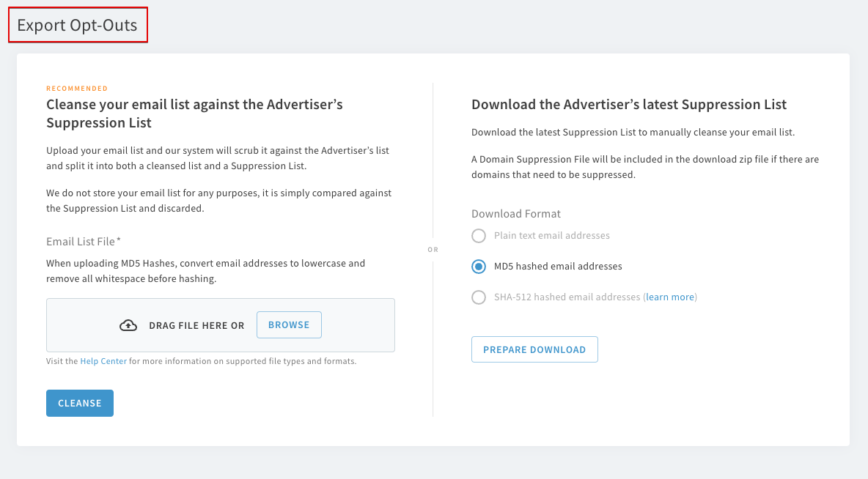Click the Cleanse your email list heading

pyautogui.click(x=194, y=113)
